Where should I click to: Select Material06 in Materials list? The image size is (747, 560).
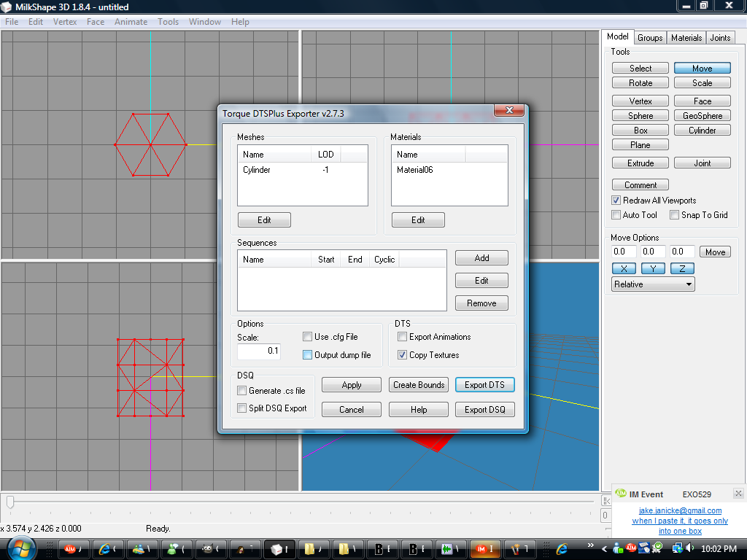449,170
